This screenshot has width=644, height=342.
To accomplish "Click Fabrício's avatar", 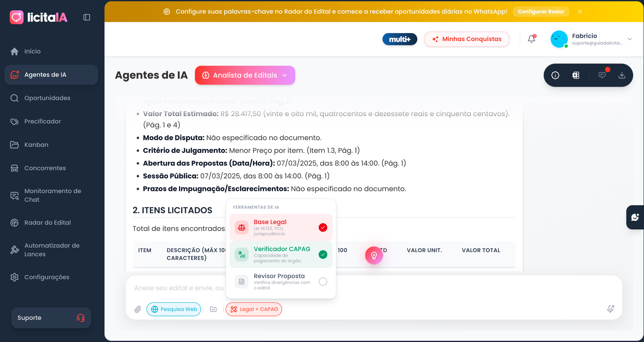I will [x=559, y=39].
